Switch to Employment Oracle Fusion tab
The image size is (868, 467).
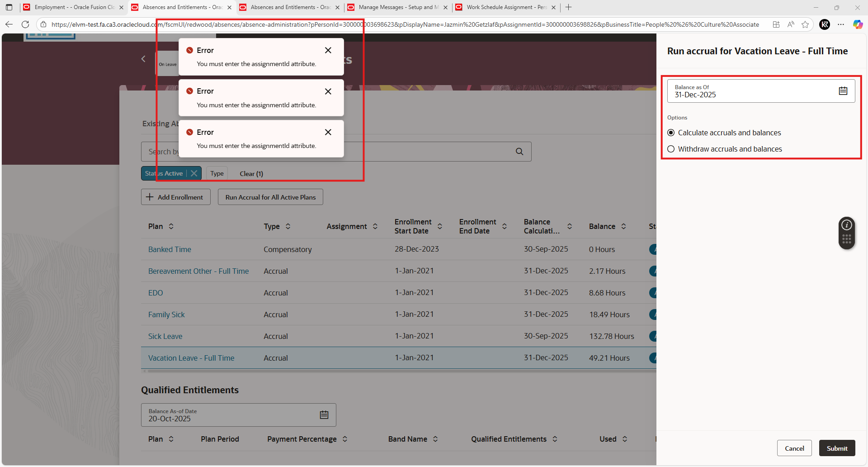74,7
